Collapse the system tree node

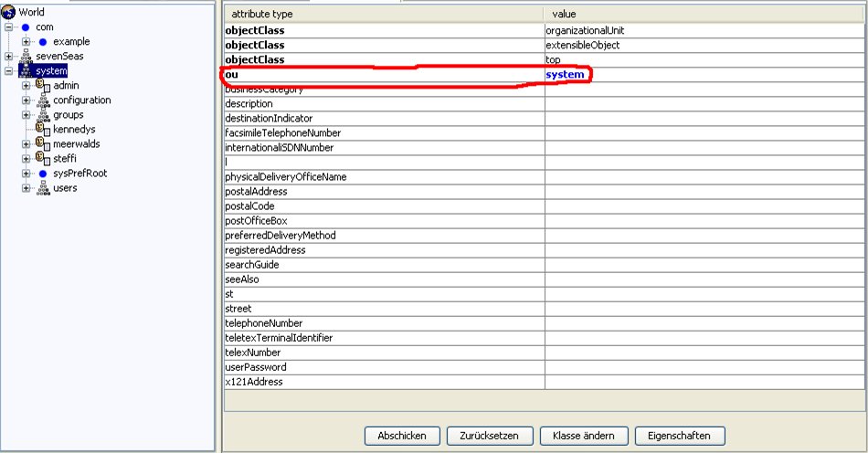pos(8,71)
